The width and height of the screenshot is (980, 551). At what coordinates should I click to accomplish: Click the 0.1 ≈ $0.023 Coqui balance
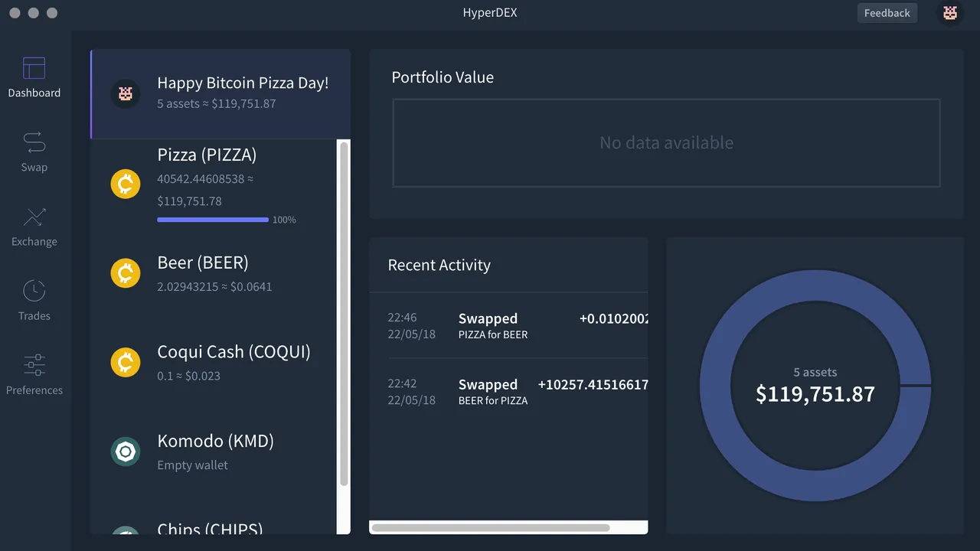pyautogui.click(x=188, y=376)
